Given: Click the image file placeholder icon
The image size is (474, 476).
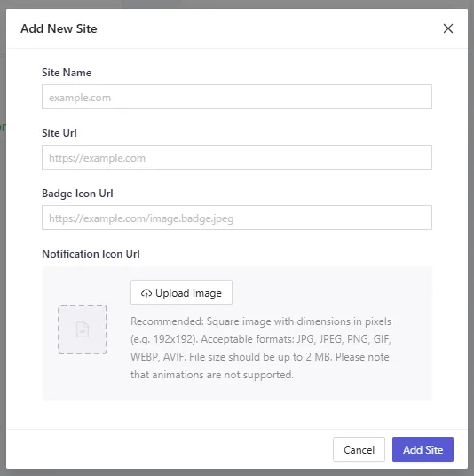Looking at the screenshot, I should pyautogui.click(x=83, y=329).
